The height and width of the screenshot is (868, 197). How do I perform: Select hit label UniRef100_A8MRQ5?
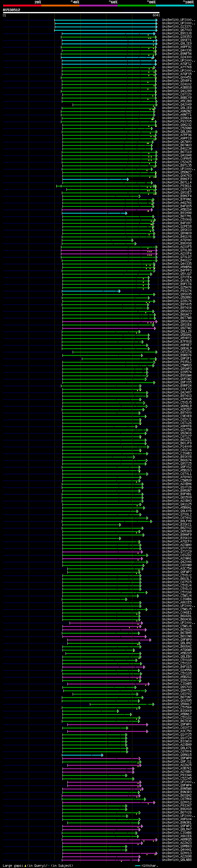tap(176, 839)
